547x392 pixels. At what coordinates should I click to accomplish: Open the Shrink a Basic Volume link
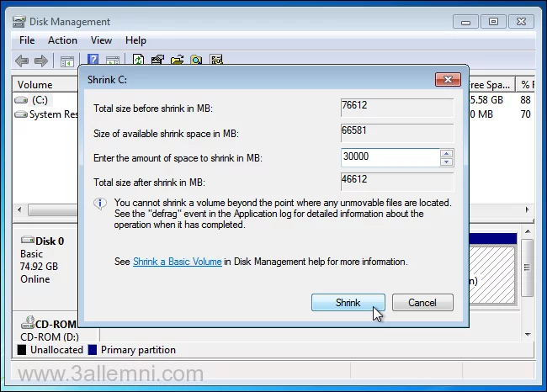point(178,262)
